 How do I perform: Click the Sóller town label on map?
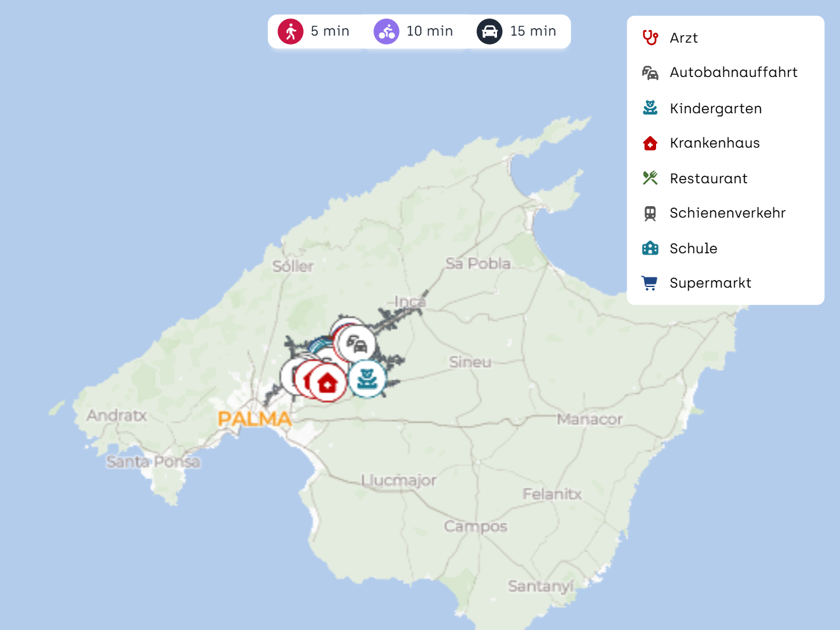click(x=293, y=266)
